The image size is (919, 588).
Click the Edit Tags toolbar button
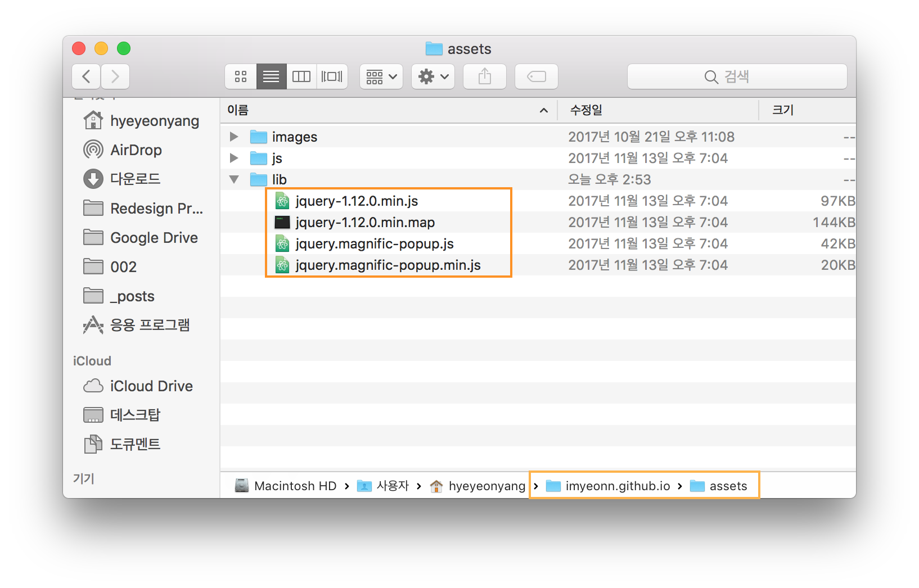(x=537, y=76)
